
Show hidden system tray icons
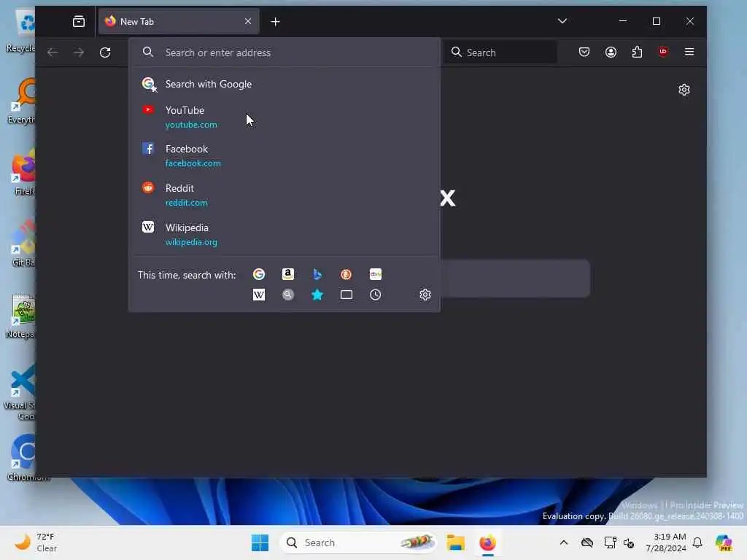[564, 542]
